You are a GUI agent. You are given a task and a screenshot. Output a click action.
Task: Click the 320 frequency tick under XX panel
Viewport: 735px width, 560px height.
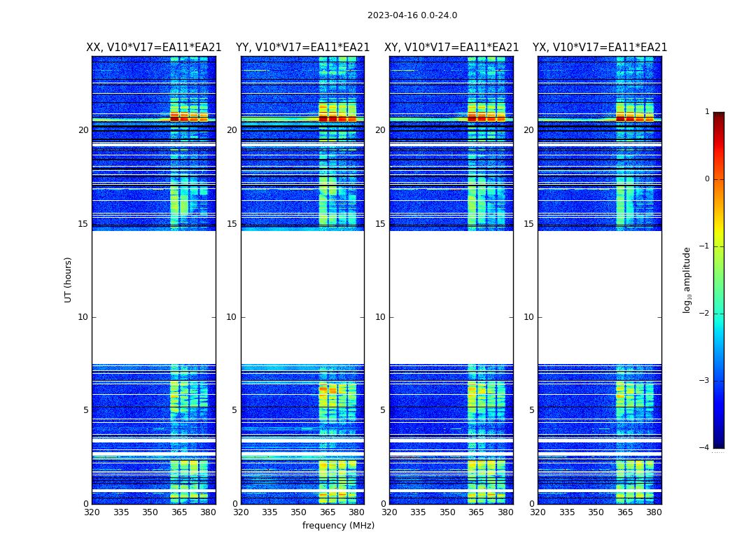[x=92, y=512]
